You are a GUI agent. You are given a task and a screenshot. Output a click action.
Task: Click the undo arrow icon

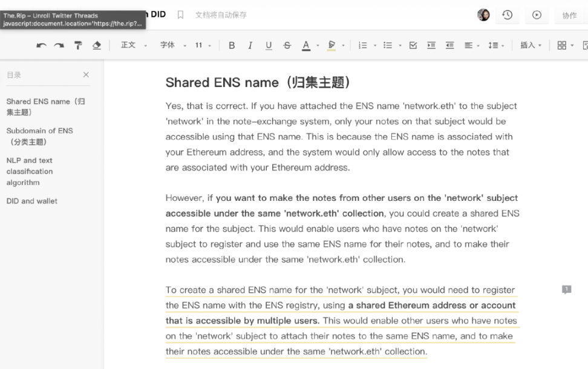(41, 45)
